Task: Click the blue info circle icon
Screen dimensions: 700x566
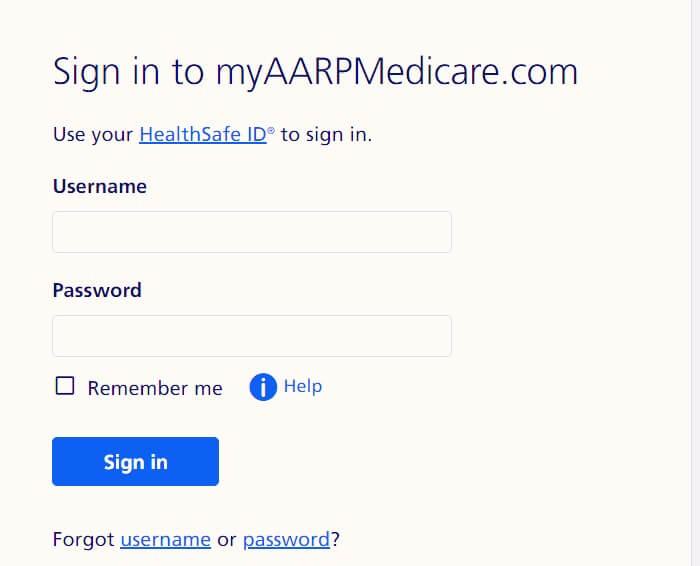Action: click(x=263, y=387)
